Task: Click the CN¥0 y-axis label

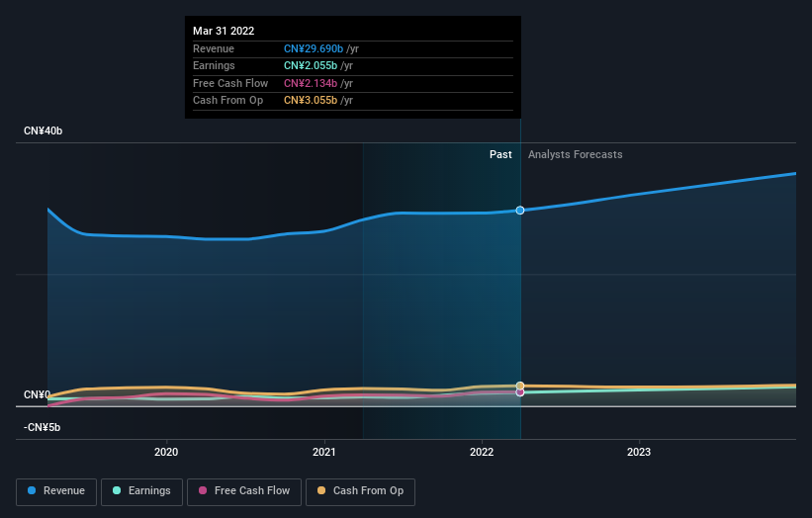Action: coord(37,394)
